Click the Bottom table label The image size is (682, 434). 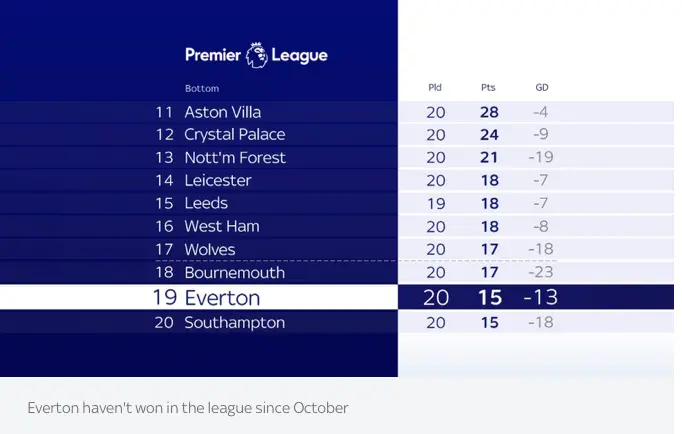(202, 89)
